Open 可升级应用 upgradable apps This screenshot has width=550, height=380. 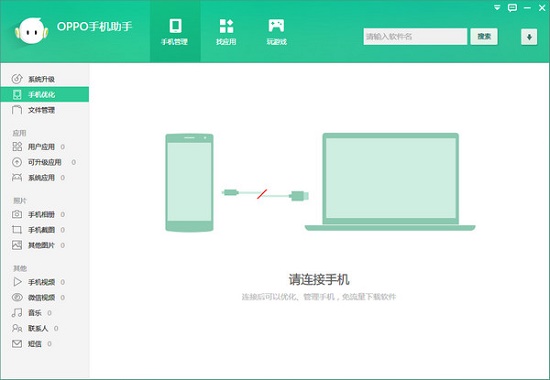[45, 162]
